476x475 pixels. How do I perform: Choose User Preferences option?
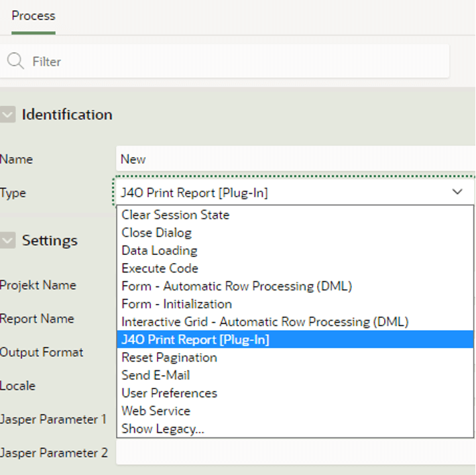(295, 393)
